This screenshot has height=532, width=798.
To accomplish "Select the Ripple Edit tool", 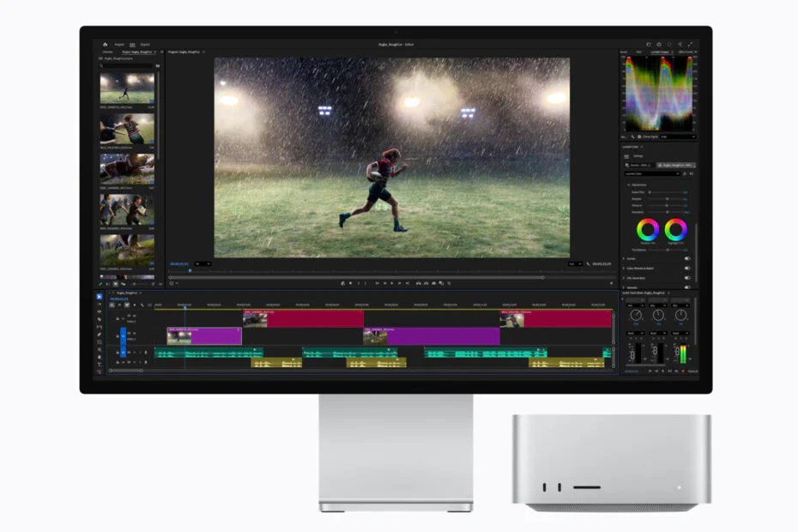I will 100,311.
